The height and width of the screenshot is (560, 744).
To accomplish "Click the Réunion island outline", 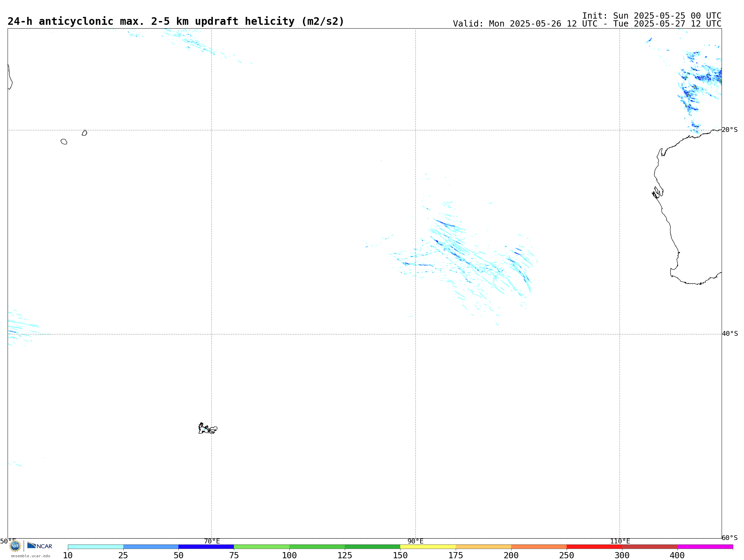I will point(64,142).
